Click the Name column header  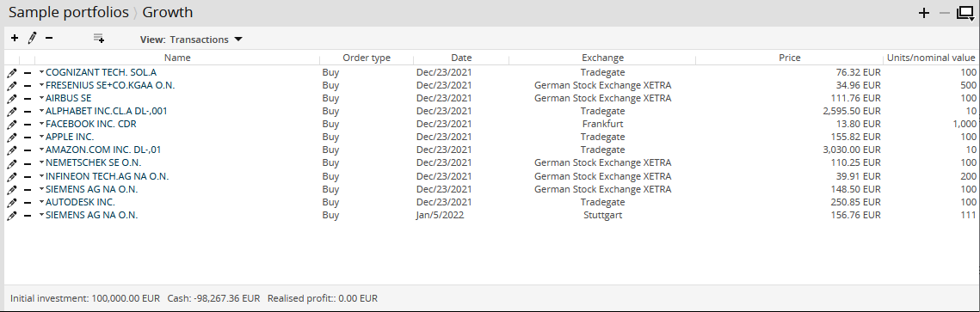point(177,58)
